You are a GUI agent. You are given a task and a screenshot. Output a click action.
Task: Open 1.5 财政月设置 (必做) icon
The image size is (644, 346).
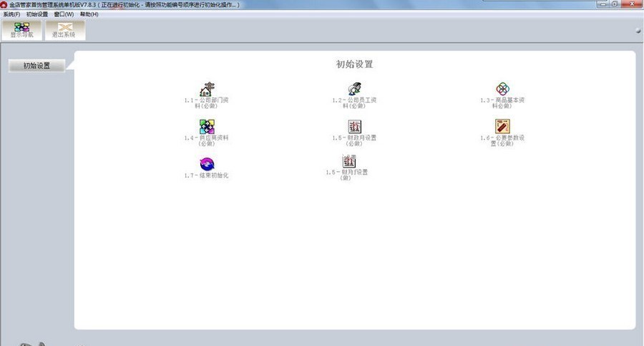coord(354,127)
